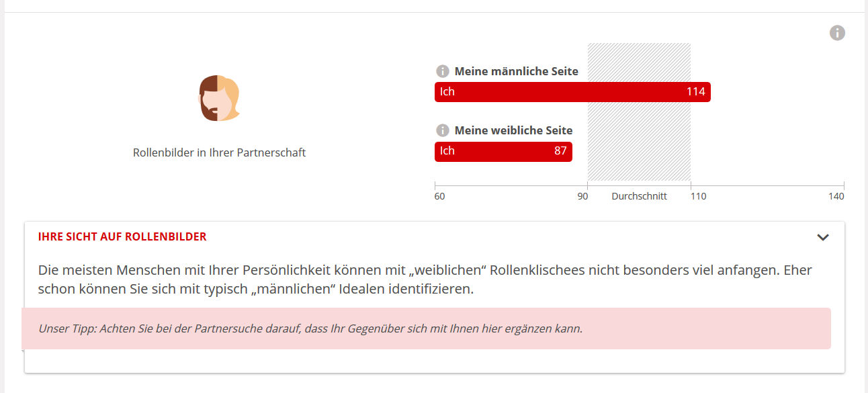Viewport: 868px width, 393px height.
Task: Click the half-male half-female face icon
Action: pyautogui.click(x=219, y=98)
